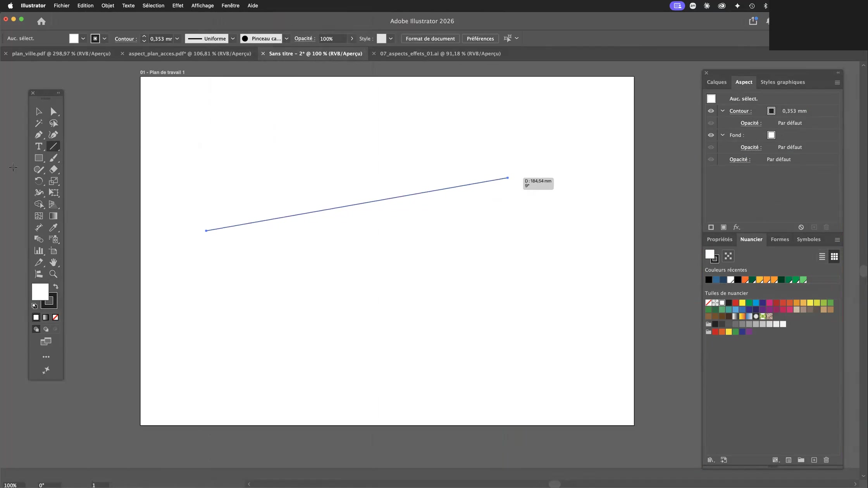
Task: Select the Selection tool arrow
Action: [x=39, y=112]
